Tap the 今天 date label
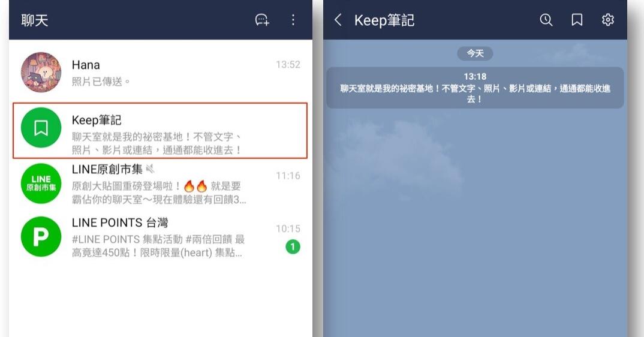 pos(475,53)
